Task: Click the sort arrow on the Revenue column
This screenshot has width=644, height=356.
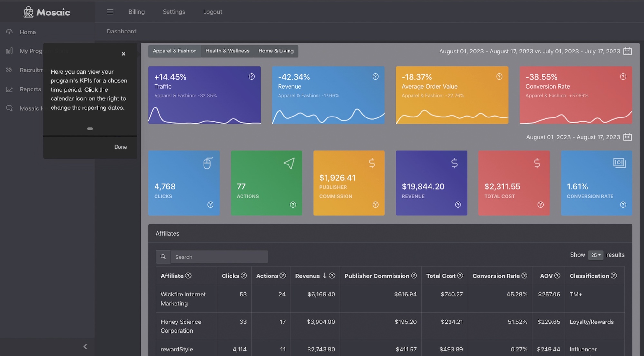Action: click(x=325, y=276)
